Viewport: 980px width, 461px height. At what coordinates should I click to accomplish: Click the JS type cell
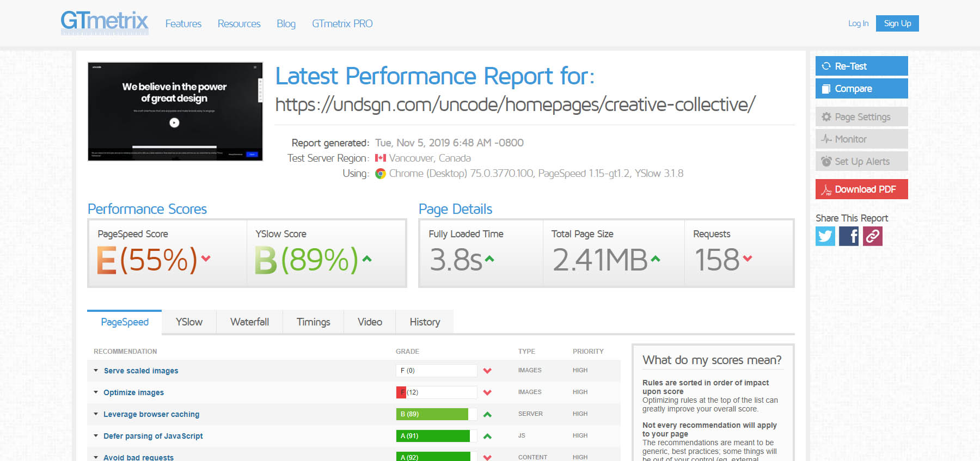click(522, 435)
